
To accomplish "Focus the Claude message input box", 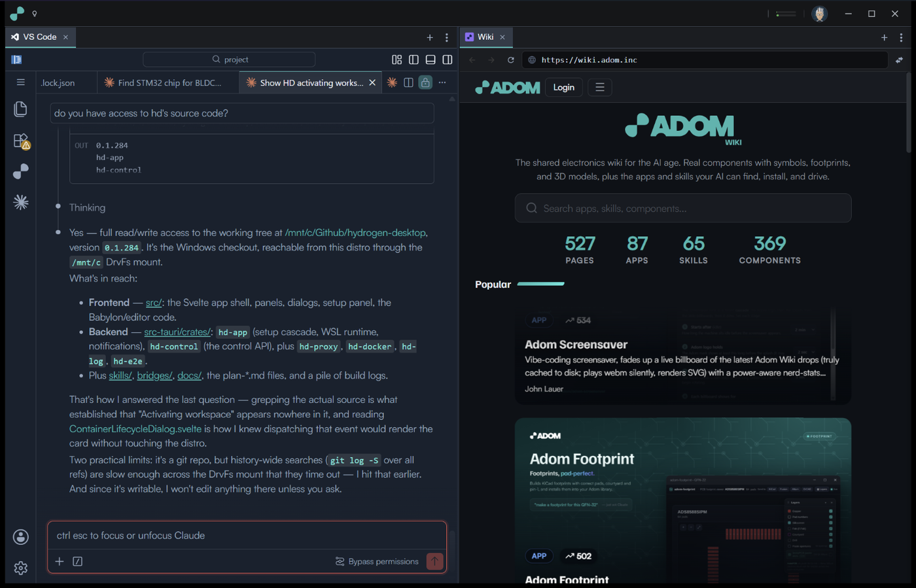I will pos(247,536).
